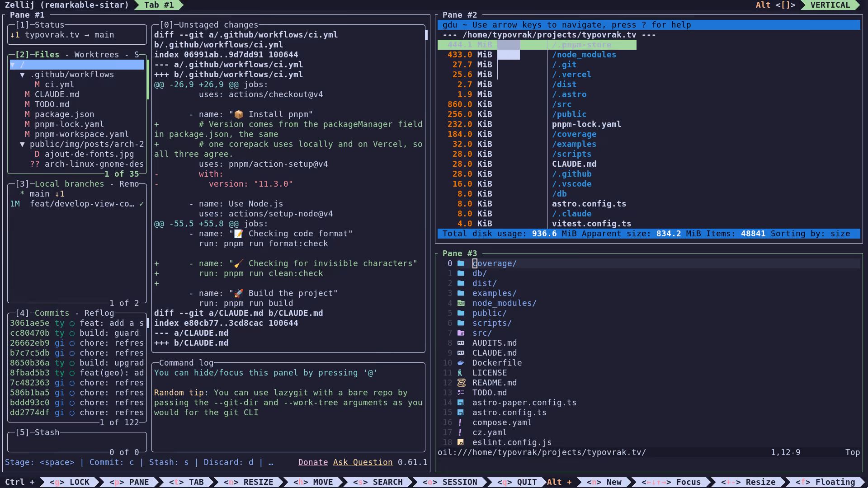Screen dimensions: 868x488
Task: Select modified file ci.yml in Files
Action: 59,84
